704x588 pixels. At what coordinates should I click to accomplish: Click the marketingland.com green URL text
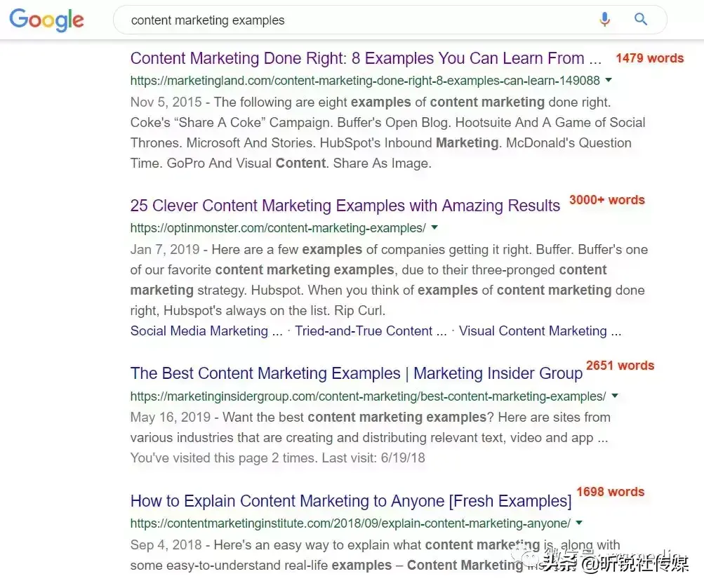365,81
